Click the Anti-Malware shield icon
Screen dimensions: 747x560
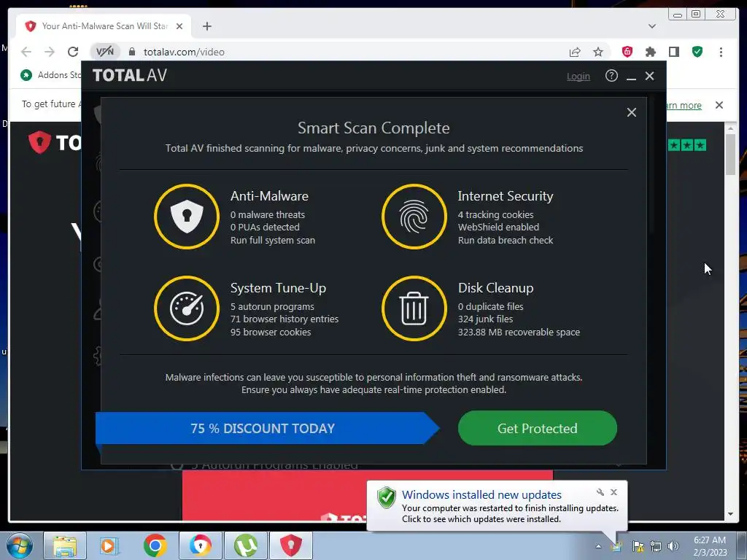pyautogui.click(x=187, y=217)
